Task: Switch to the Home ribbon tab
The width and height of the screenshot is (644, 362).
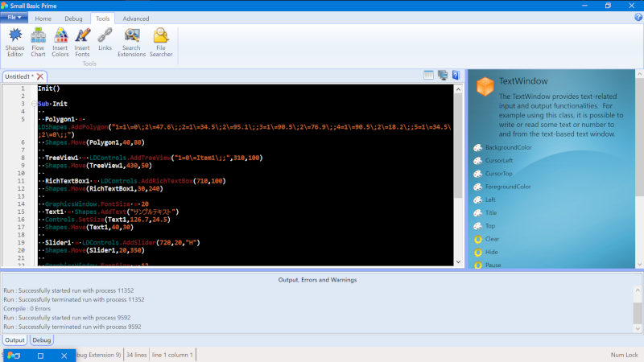Action: click(43, 19)
